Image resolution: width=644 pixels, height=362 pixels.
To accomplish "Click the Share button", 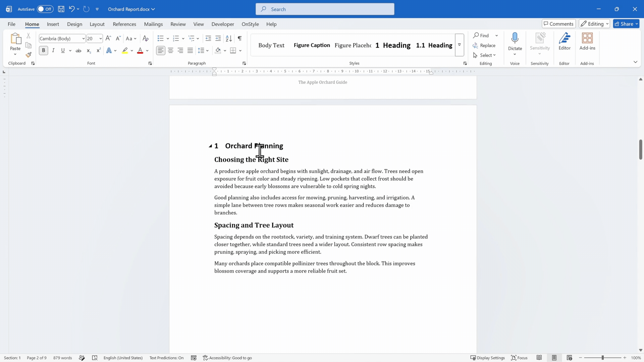I will pos(626,24).
